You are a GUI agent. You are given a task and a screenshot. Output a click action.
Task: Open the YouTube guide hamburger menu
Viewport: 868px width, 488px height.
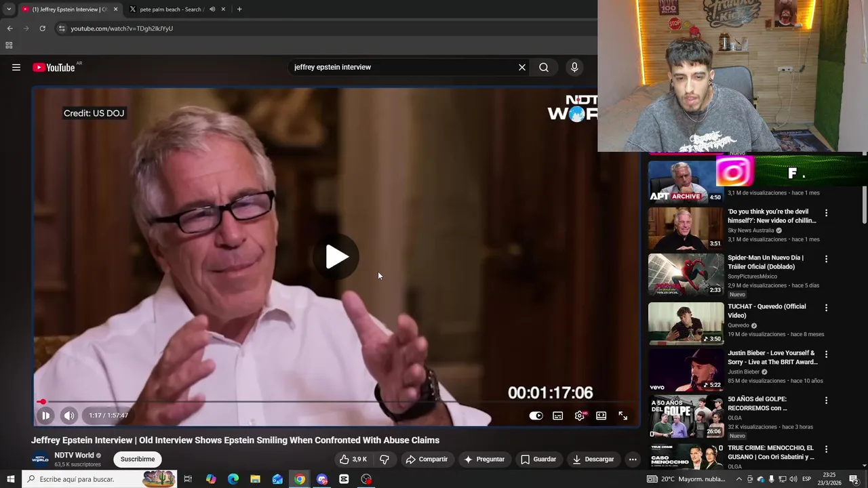tap(16, 67)
